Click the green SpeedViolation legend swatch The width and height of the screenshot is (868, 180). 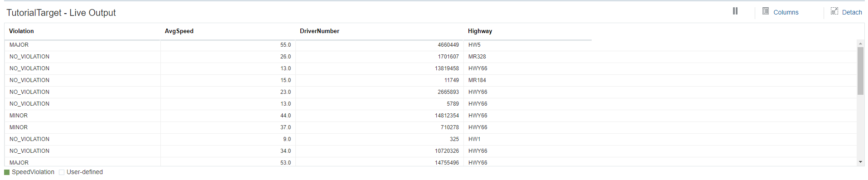7,172
